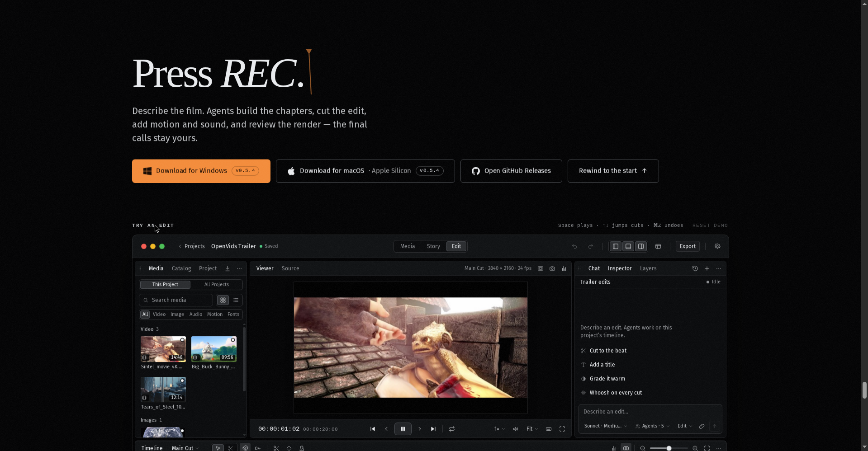868x451 pixels.
Task: Open the Sonnet model selector dropdown
Action: click(x=606, y=426)
